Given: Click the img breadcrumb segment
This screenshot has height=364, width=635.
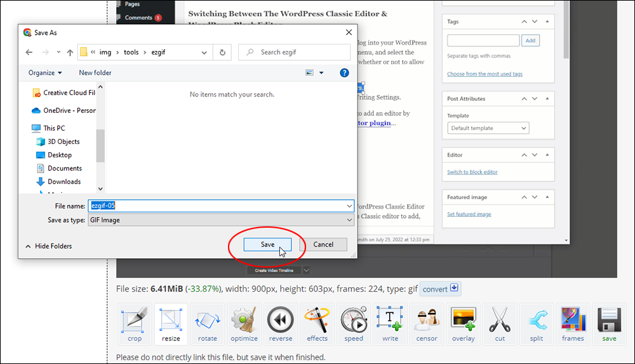Looking at the screenshot, I should tap(105, 52).
